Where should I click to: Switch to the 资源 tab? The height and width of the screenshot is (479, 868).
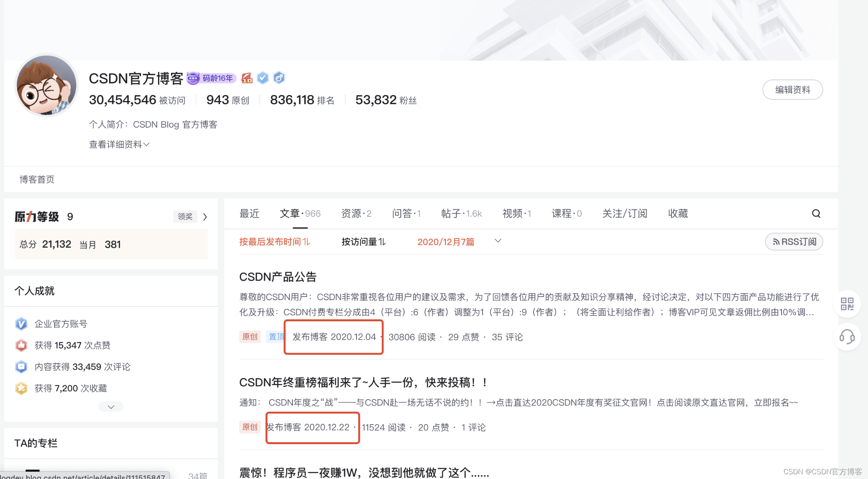point(356,214)
